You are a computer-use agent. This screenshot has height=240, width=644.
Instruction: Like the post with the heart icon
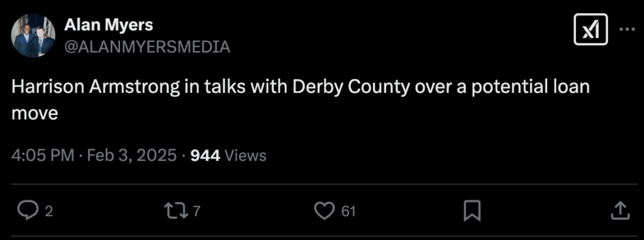[x=324, y=211]
